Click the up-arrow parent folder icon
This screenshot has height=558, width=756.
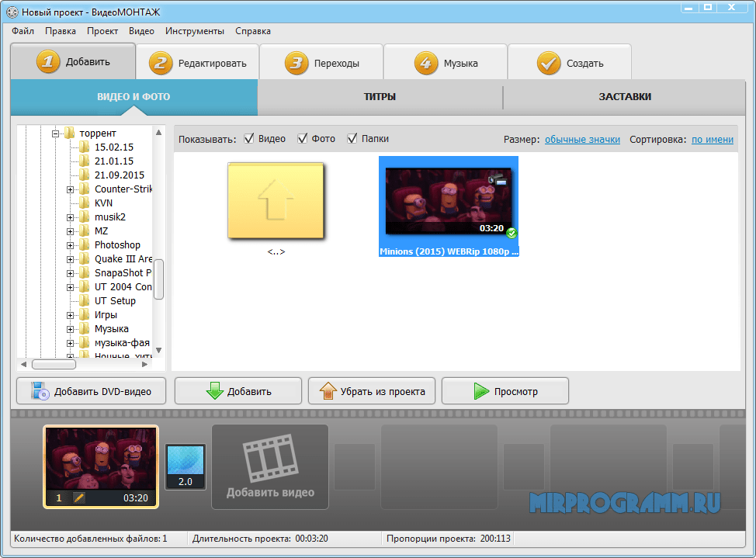click(x=276, y=201)
